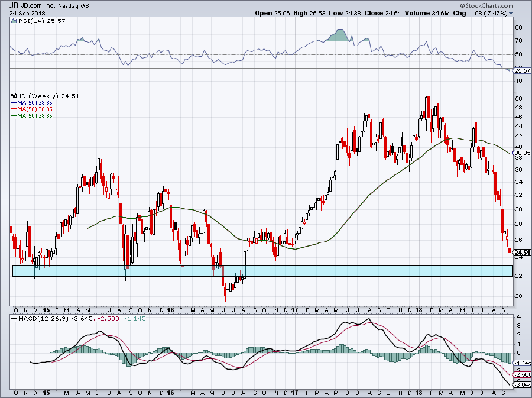This screenshot has height=398, width=532.
Task: Click the 38.85 moving average price tag
Action: pyautogui.click(x=522, y=153)
